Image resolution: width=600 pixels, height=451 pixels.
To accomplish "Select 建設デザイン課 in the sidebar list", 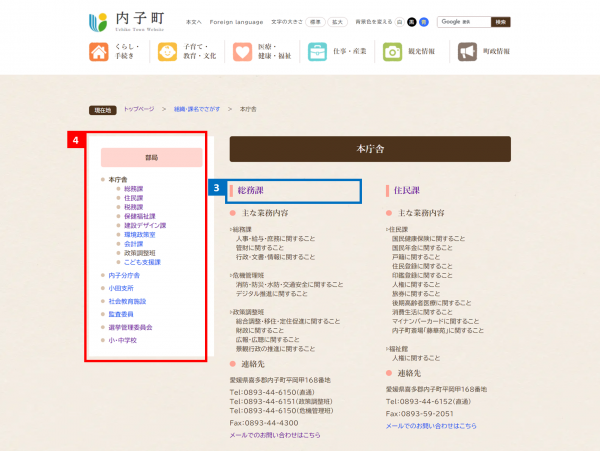I will tap(145, 225).
